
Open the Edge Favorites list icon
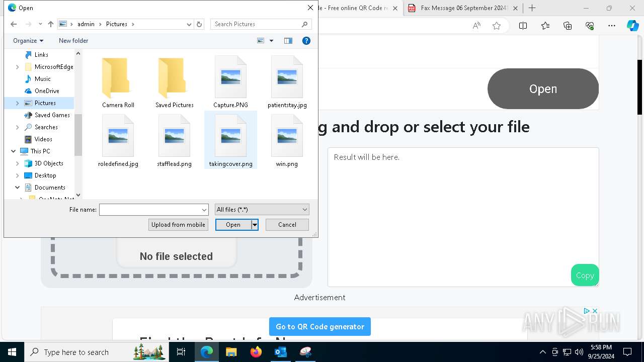tap(545, 26)
